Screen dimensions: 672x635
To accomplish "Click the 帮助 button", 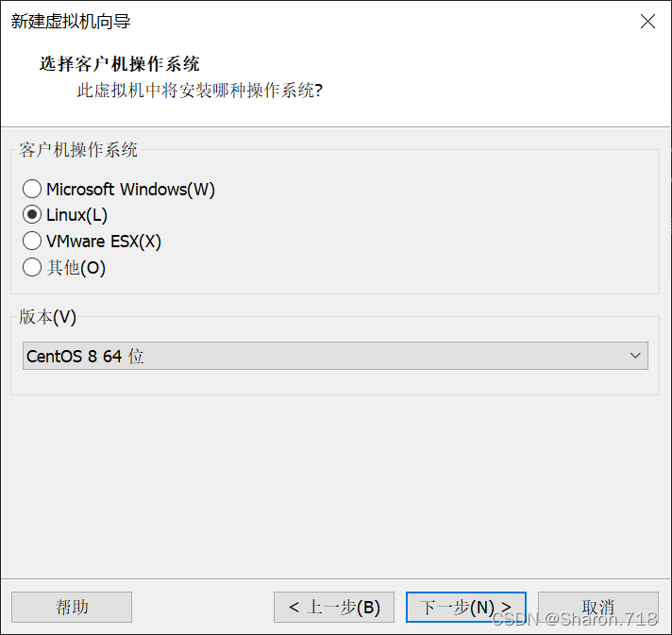I will (72, 607).
